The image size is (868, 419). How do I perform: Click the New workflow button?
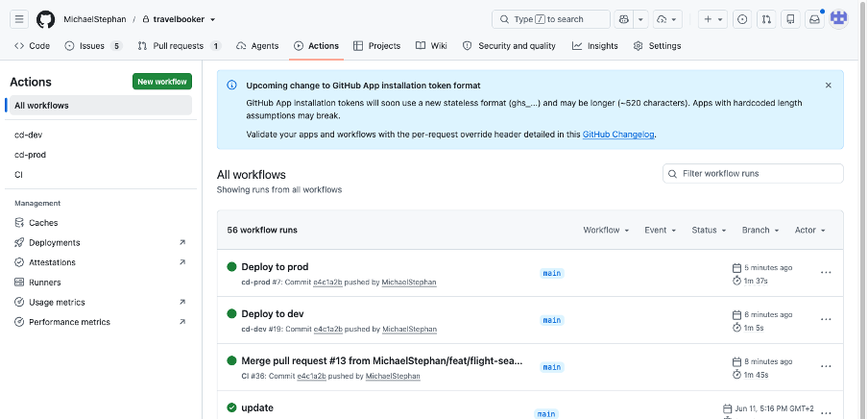tap(162, 82)
